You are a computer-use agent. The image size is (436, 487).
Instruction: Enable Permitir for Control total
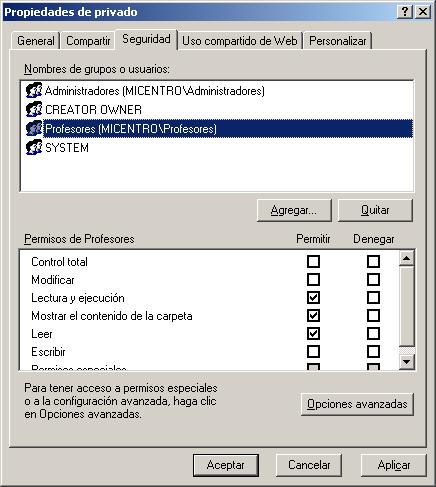click(x=313, y=262)
